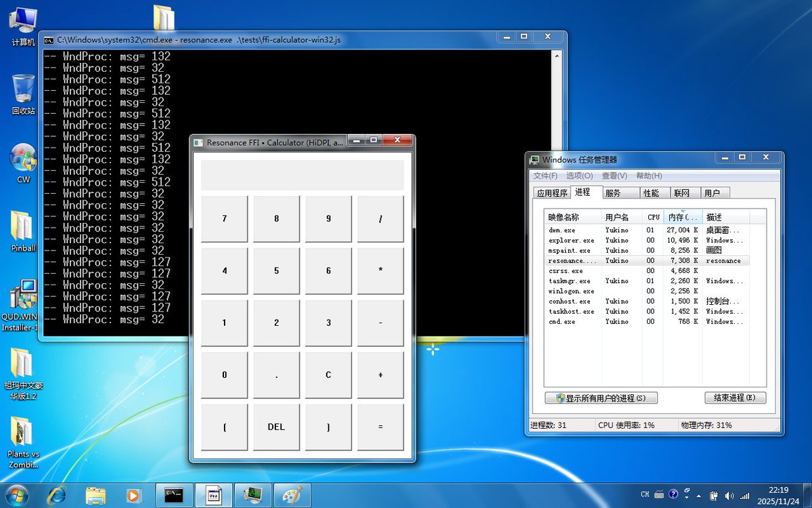812x508 pixels.
Task: Switch to the 性能 tab in Task Manager
Action: click(x=652, y=192)
